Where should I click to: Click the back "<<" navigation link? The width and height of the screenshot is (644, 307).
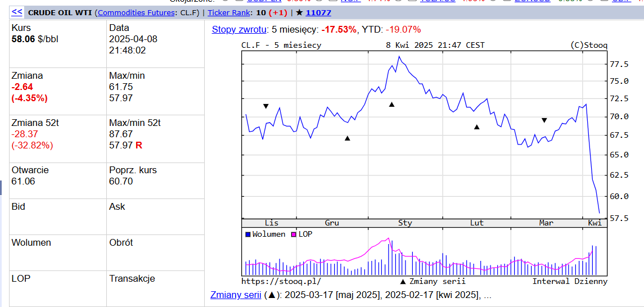17,12
